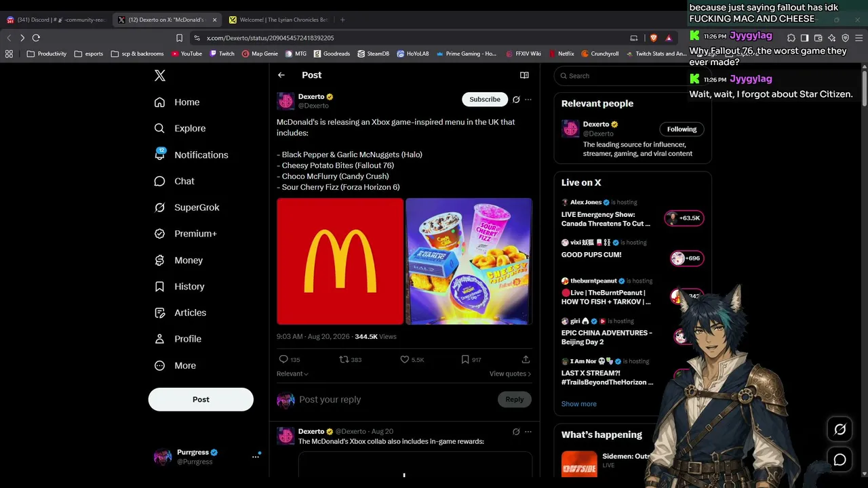Launch SuperGrok from the sidebar
Screen dimensions: 868x488
tap(186, 207)
